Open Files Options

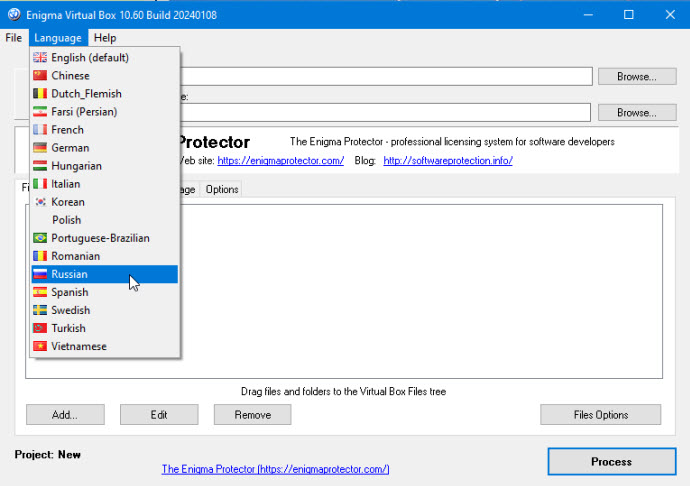(601, 415)
